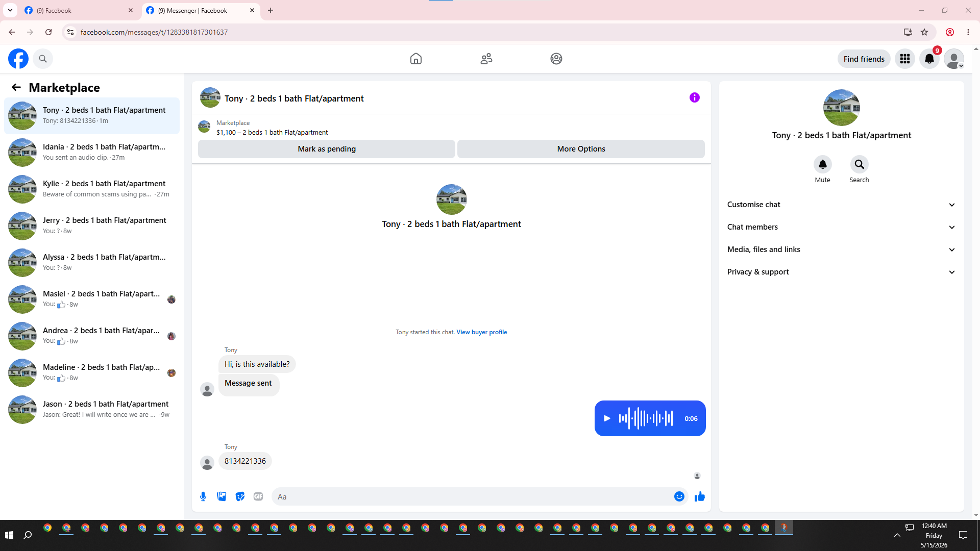Click Tony listing thumbnail in right panel
980x551 pixels.
841,108
